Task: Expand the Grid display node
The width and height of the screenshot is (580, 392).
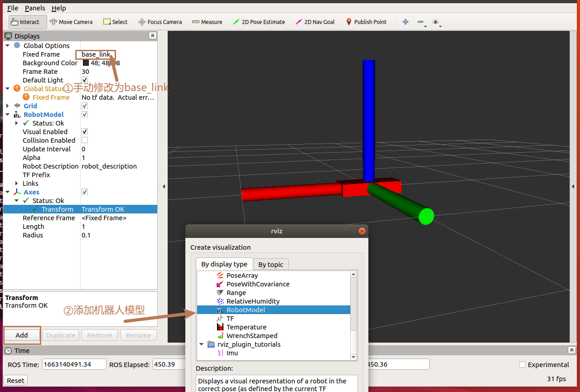Action: [x=8, y=106]
